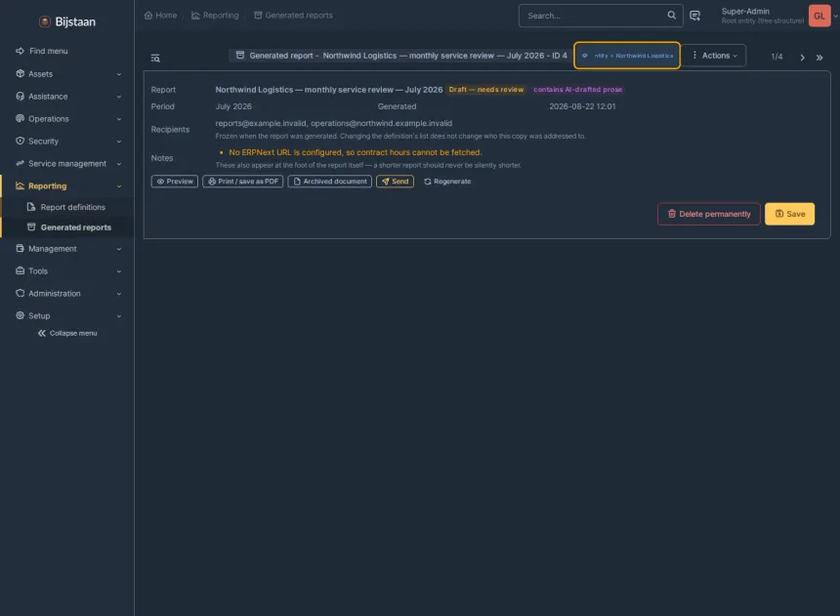This screenshot has width=840, height=616.
Task: Expand the Service management menu
Action: (x=67, y=164)
